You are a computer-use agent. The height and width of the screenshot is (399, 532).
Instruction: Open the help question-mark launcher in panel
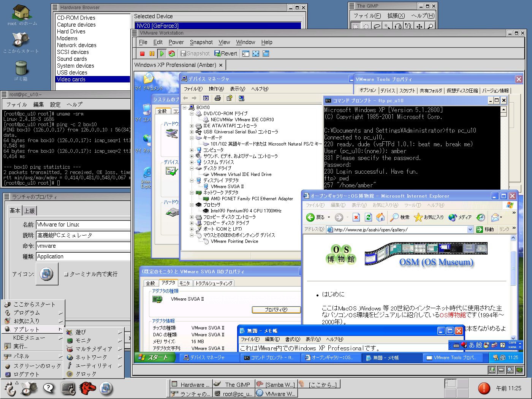tap(48, 388)
